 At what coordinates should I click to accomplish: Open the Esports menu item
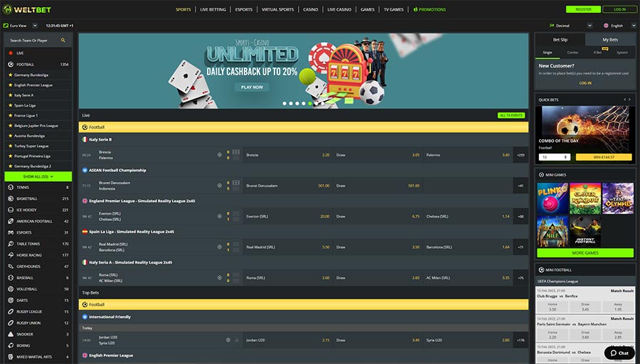[x=244, y=9]
